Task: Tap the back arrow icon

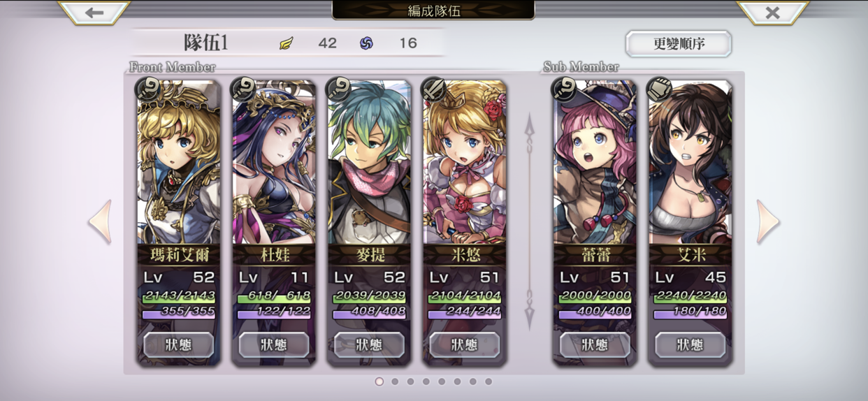Action: [x=94, y=12]
